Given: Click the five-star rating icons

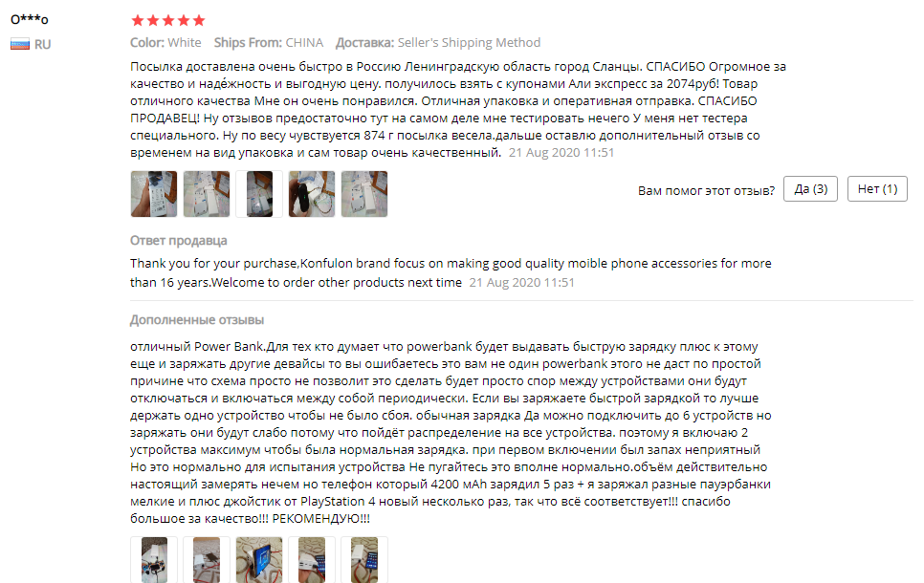Looking at the screenshot, I should [168, 21].
